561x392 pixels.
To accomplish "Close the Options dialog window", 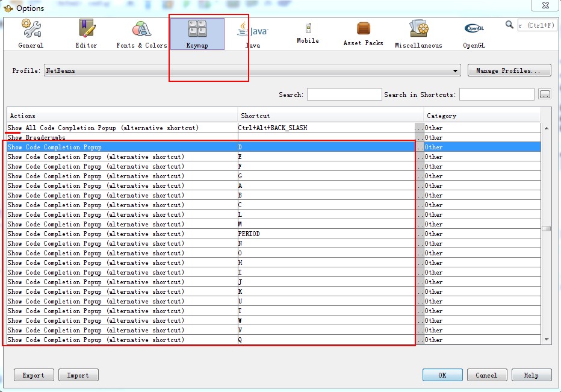I will 545,5.
